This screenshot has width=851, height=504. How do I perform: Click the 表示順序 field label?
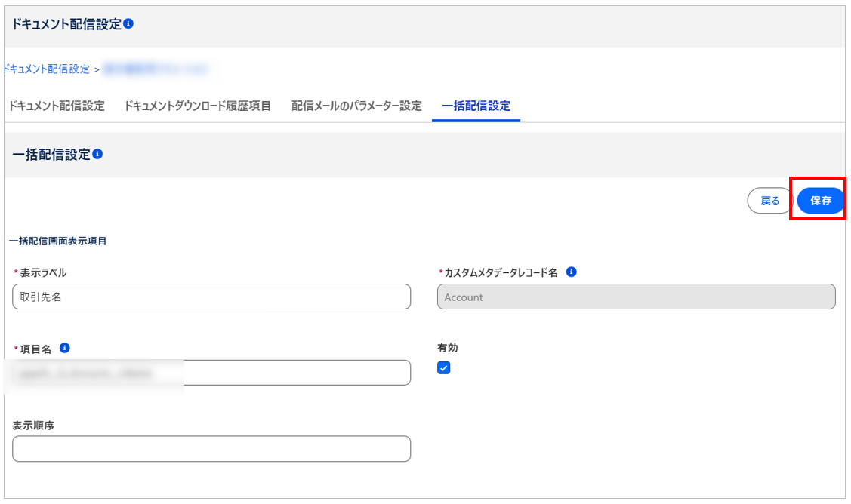tap(33, 426)
